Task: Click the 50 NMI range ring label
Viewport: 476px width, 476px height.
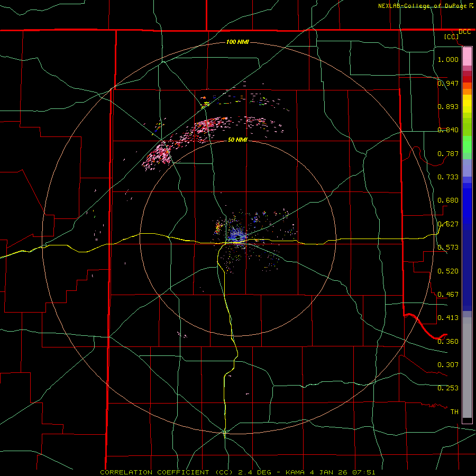Action: (x=237, y=140)
